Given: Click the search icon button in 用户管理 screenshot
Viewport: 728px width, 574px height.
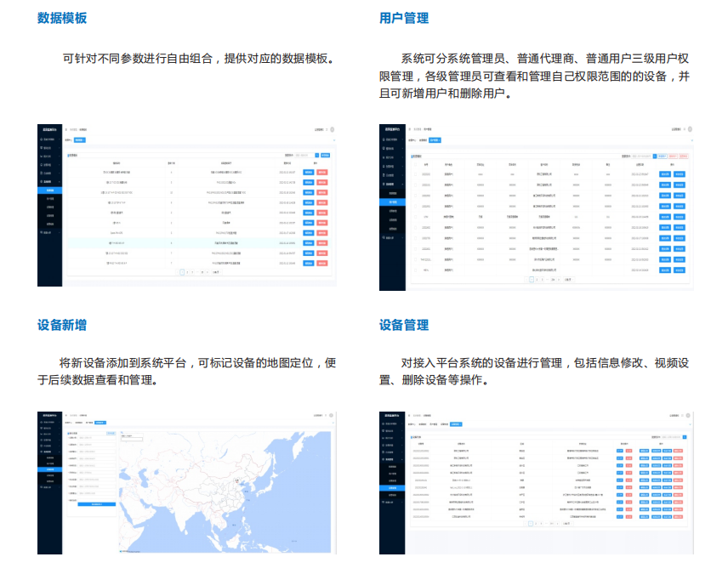Looking at the screenshot, I should [655, 156].
